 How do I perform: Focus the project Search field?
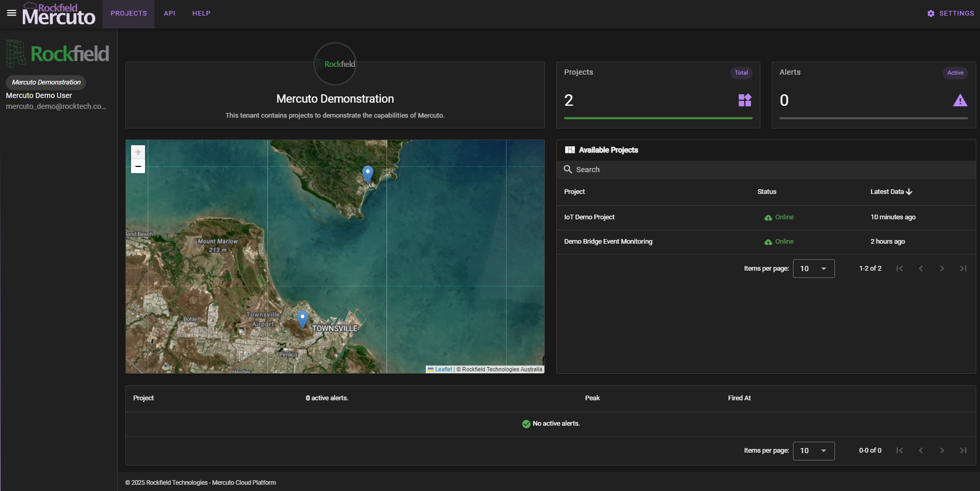(766, 170)
